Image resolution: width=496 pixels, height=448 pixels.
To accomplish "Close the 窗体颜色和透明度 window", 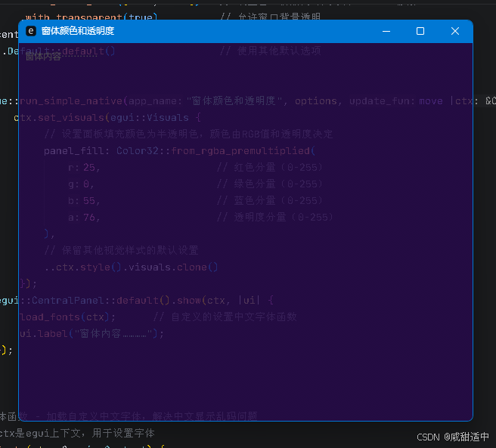I will [x=454, y=31].
